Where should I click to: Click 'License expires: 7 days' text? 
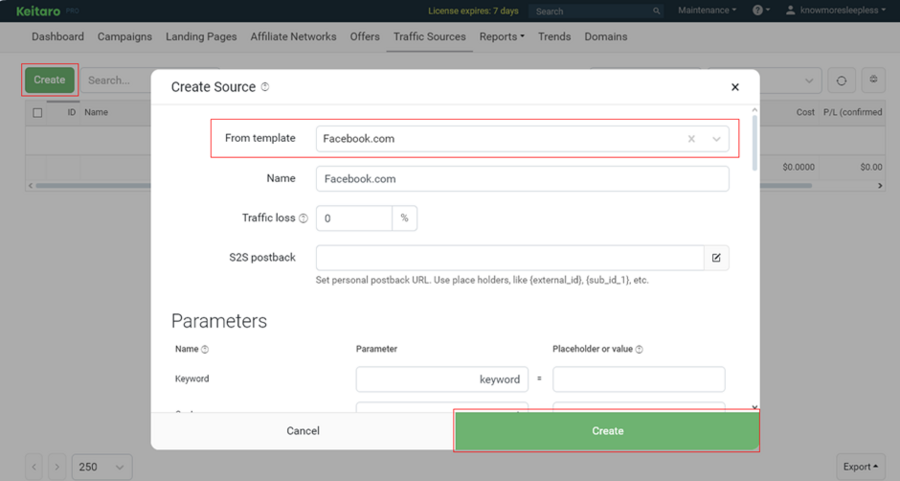coord(473,11)
